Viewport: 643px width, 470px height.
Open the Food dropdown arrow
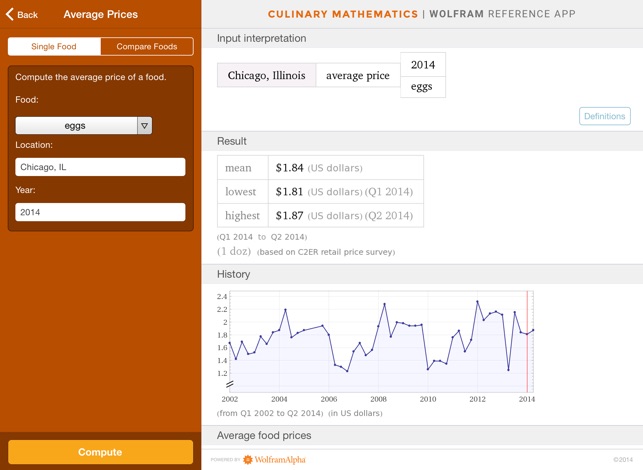tap(144, 125)
